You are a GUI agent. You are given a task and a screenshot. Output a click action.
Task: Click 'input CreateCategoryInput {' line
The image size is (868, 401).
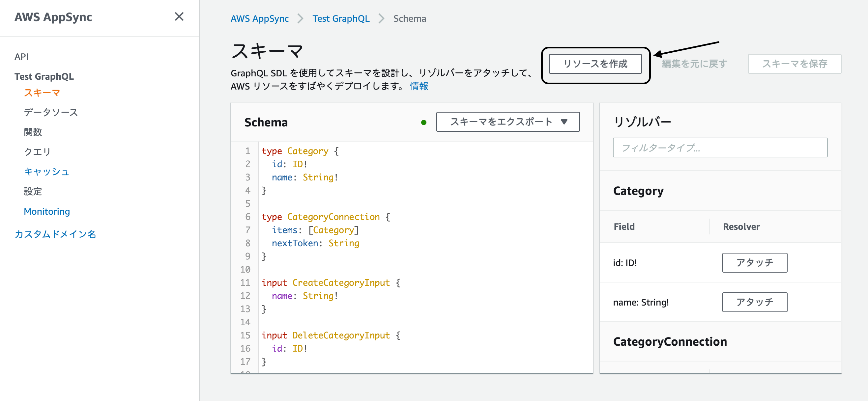click(331, 283)
